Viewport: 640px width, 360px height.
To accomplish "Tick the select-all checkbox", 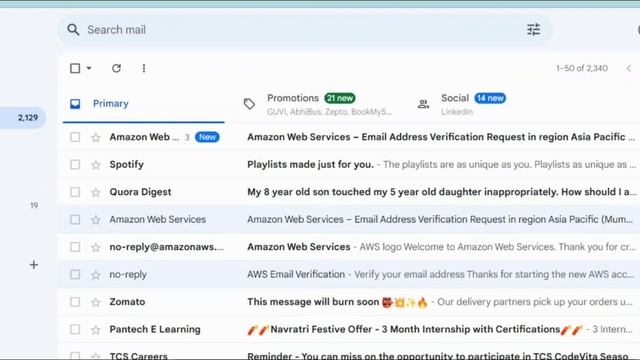I will tap(75, 68).
